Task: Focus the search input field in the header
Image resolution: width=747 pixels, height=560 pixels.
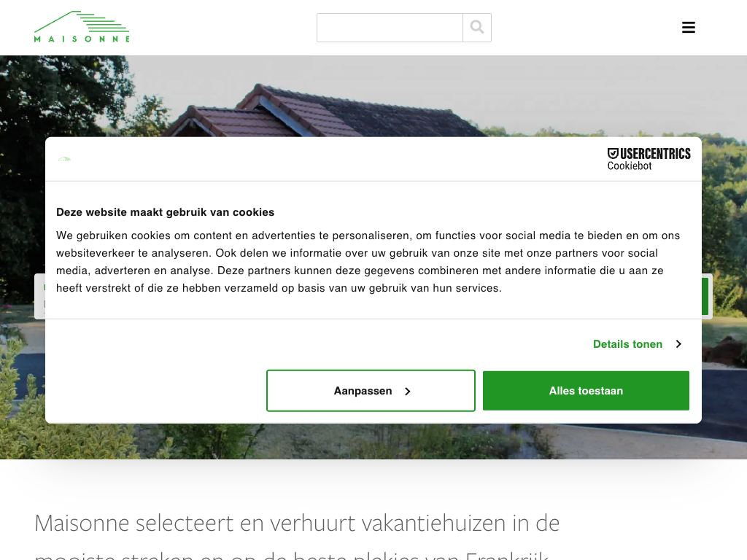Action: pos(390,28)
